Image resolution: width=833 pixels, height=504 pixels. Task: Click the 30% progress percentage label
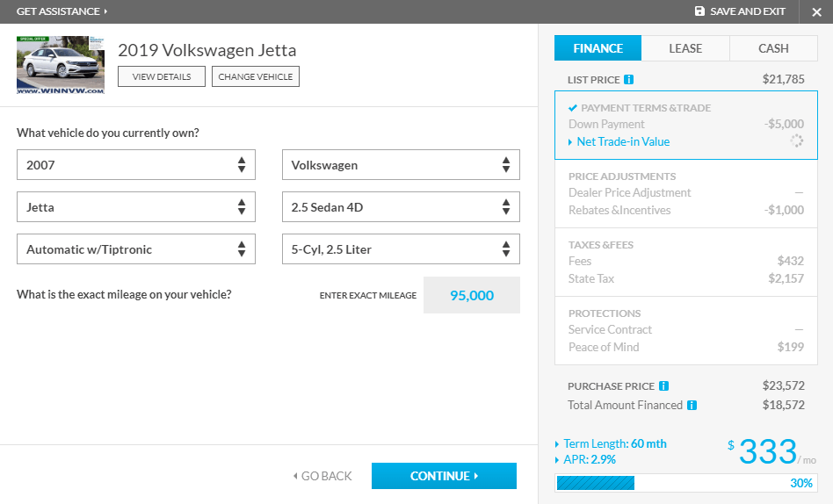[801, 483]
